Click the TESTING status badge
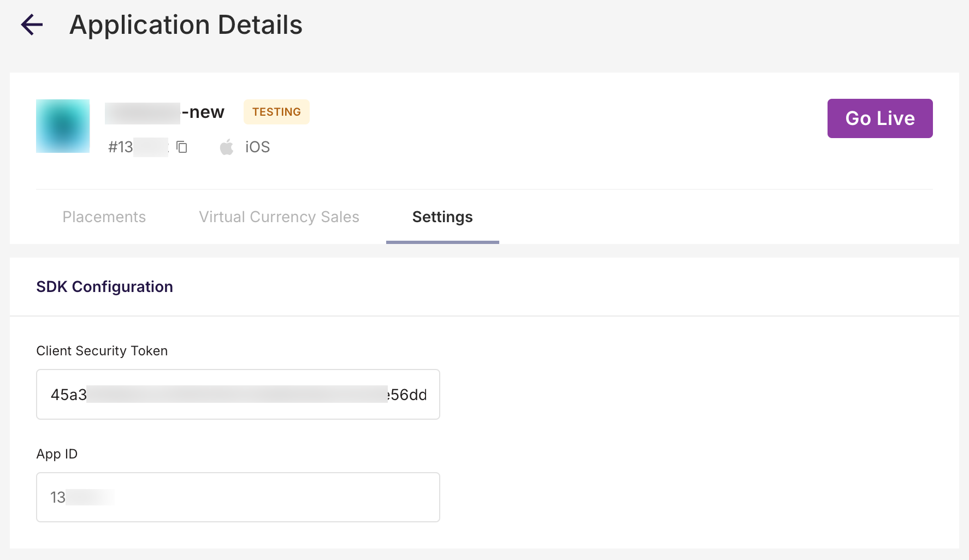The height and width of the screenshot is (560, 969). [x=276, y=112]
